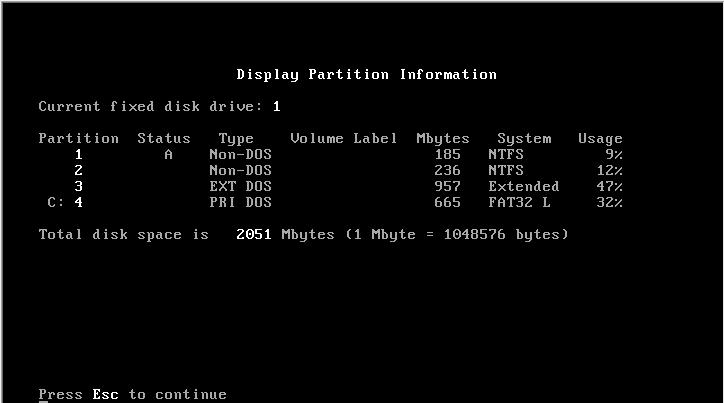Viewport: 724px width, 403px height.
Task: Click the 'Usage' column header
Action: (600, 139)
